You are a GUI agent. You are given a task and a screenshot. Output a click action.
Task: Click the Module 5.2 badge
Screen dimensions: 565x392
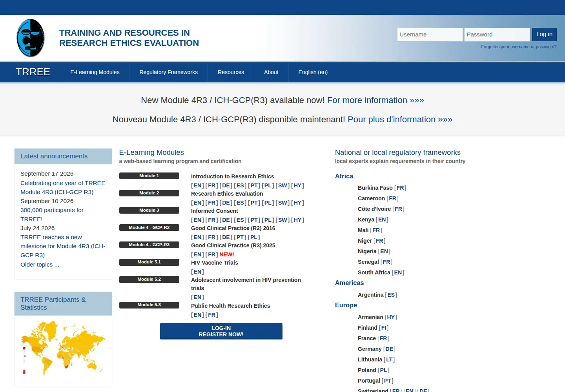point(149,279)
